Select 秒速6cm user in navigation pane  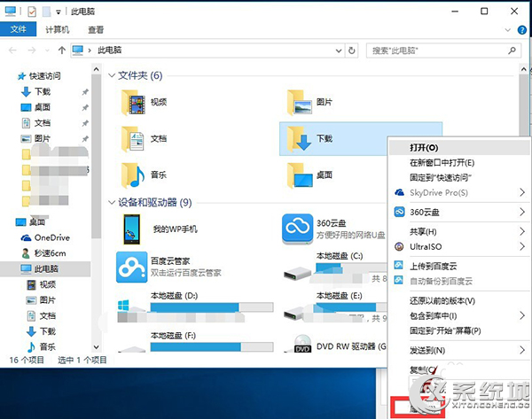coord(43,253)
